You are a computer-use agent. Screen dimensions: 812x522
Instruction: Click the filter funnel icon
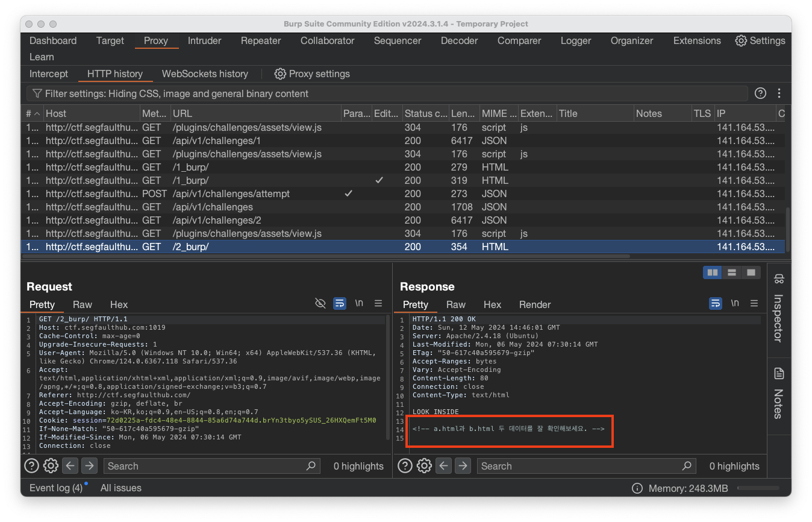pos(37,94)
